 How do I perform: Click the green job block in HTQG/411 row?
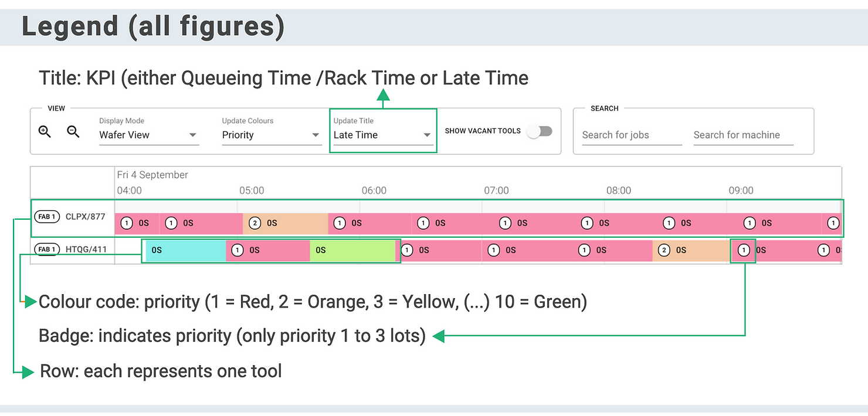click(355, 250)
